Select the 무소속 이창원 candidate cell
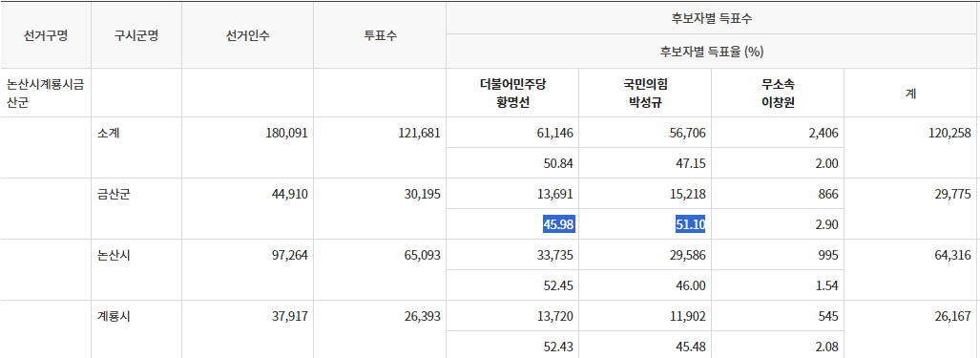 click(778, 94)
